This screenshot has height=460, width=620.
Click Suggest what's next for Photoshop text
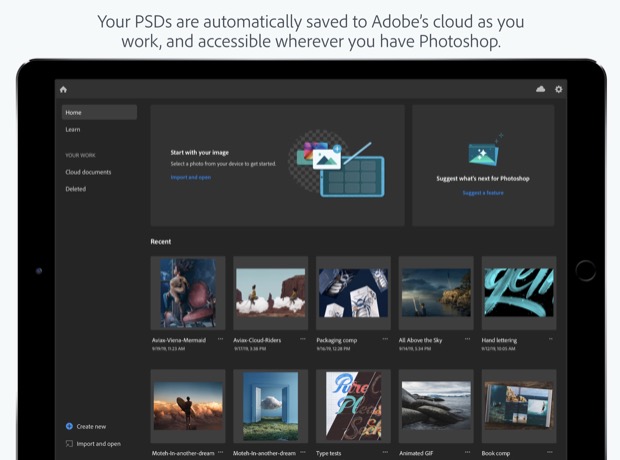483,178
